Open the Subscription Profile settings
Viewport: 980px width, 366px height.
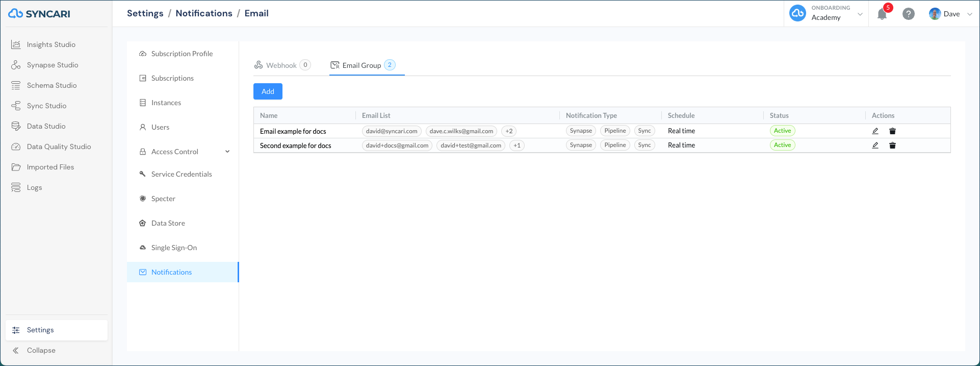coord(182,54)
